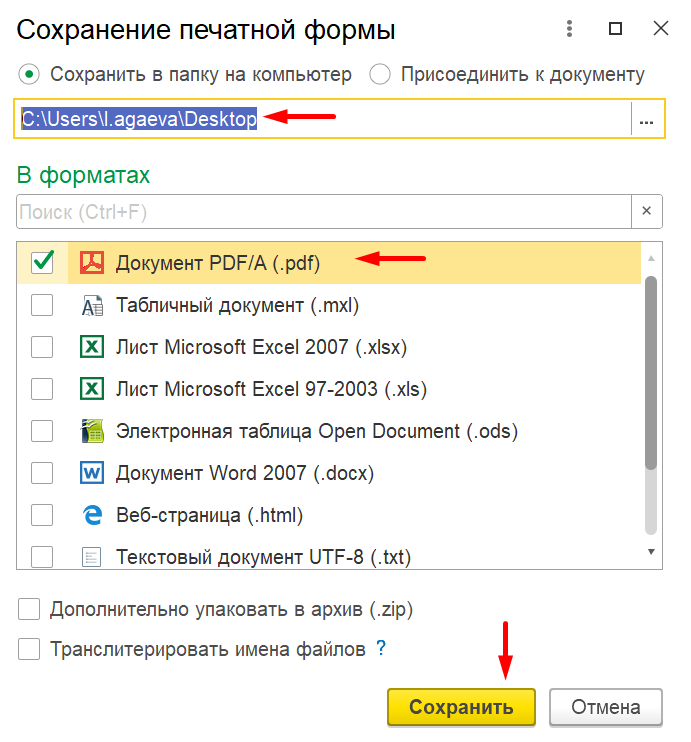Check the Табличный документ (.mxl) checkbox

tap(42, 305)
